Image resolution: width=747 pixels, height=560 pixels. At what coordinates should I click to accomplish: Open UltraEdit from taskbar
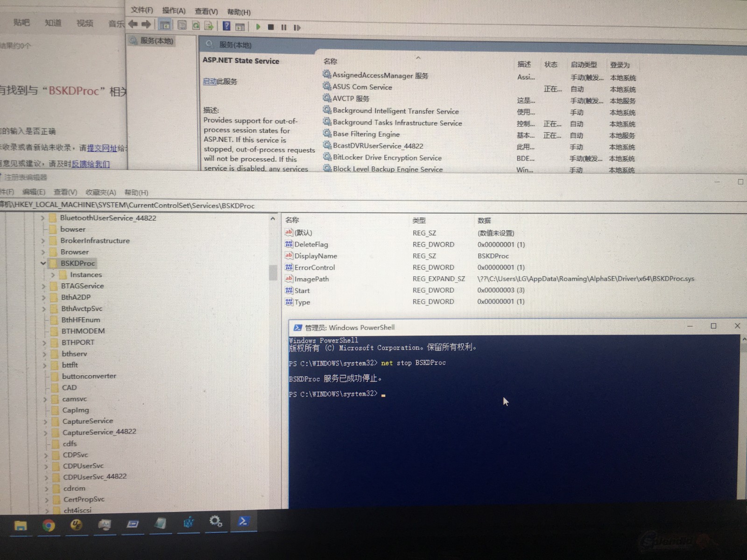tap(77, 525)
